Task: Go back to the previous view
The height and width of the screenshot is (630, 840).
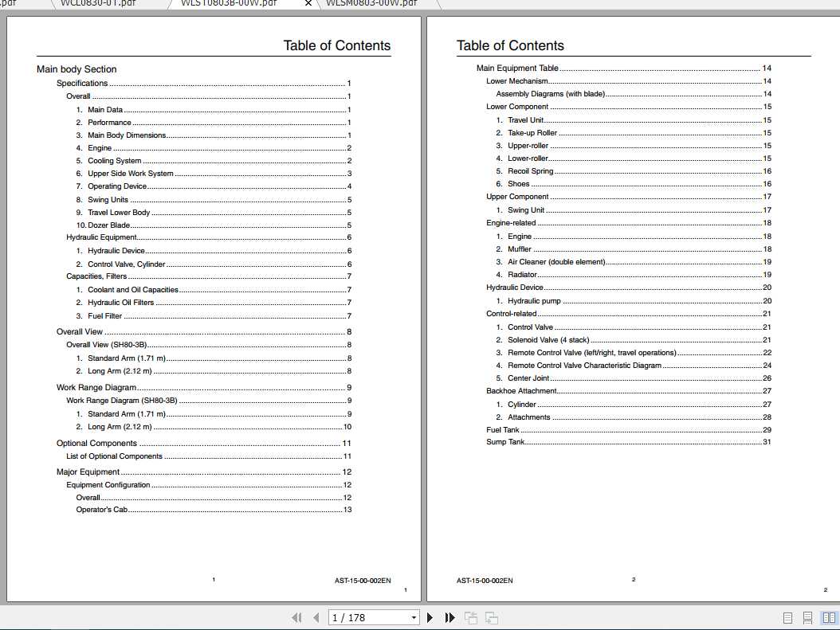Action: click(x=471, y=618)
